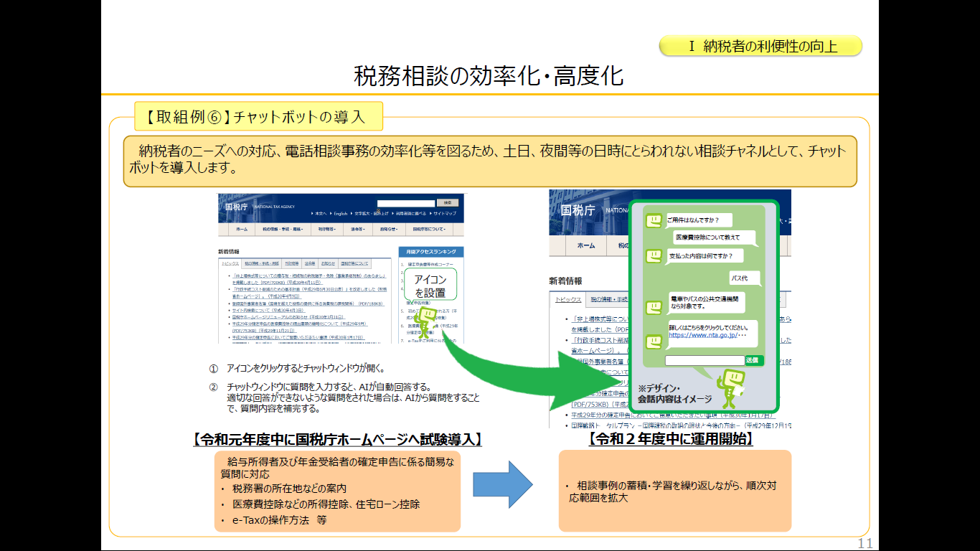The height and width of the screenshot is (551, 980).
Task: Switch to お知らせ tab under 新着情報
Action: tap(328, 263)
